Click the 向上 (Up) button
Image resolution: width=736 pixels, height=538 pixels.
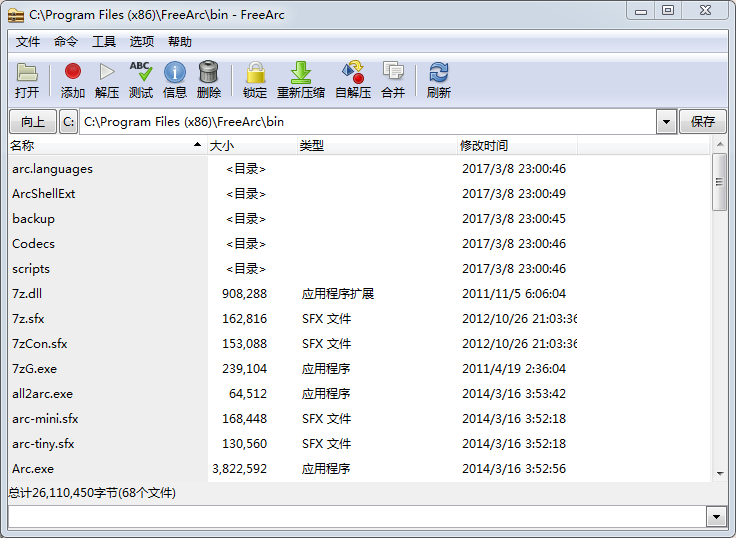point(33,122)
